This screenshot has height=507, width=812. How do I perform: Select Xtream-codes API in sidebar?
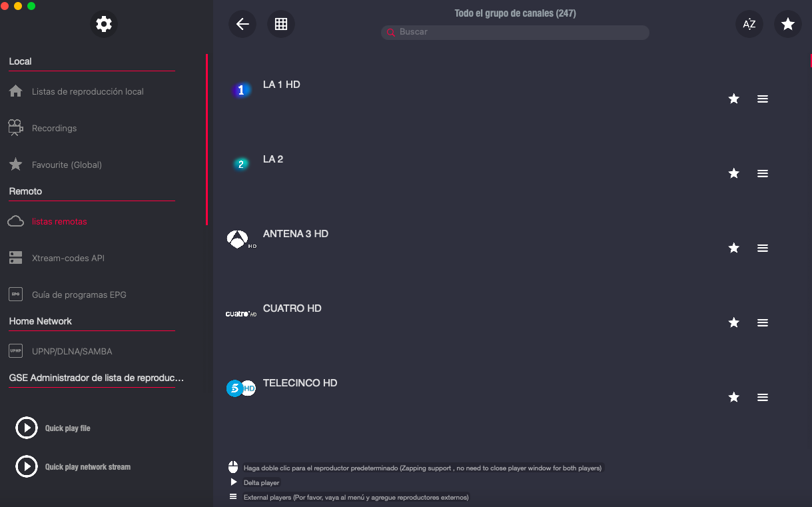point(68,258)
